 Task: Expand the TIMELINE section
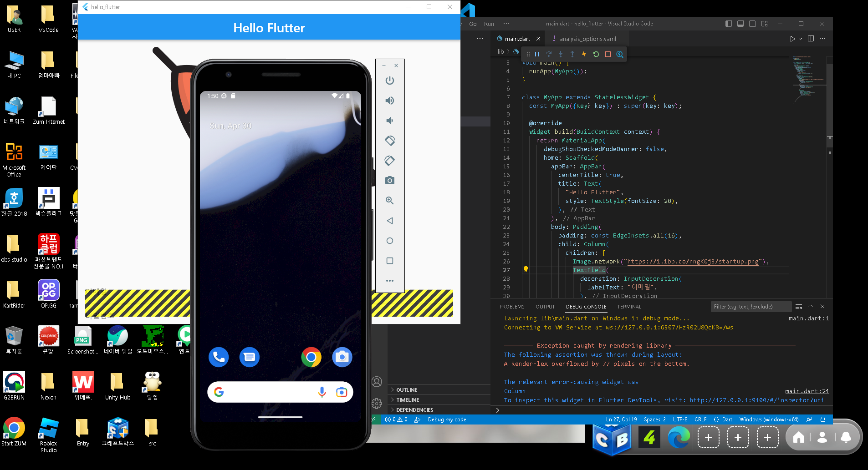439,400
